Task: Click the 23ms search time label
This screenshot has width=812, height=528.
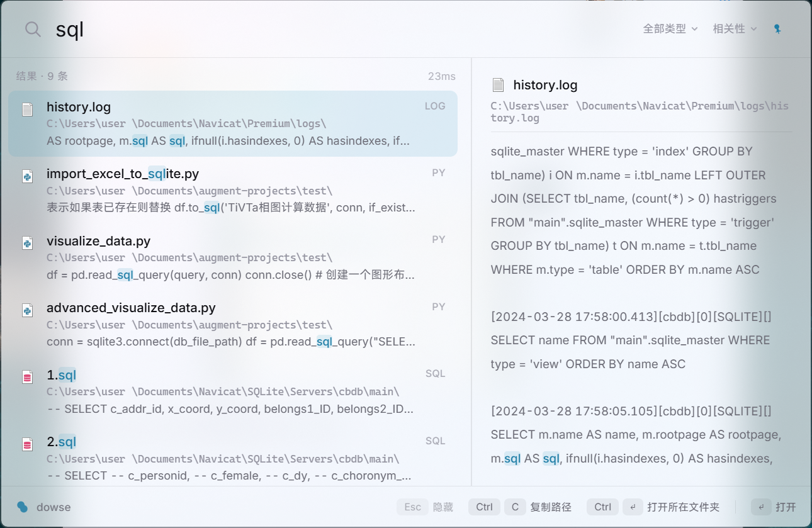Action: tap(441, 76)
